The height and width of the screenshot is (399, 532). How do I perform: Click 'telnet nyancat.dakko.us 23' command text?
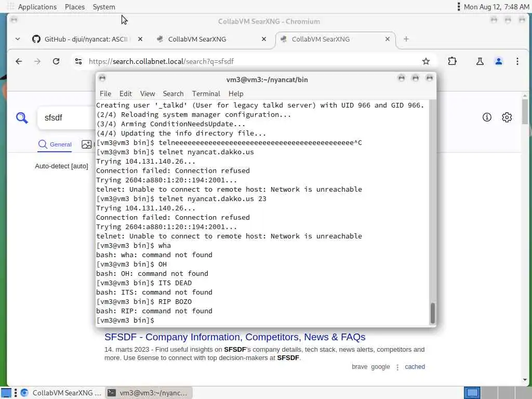212,199
